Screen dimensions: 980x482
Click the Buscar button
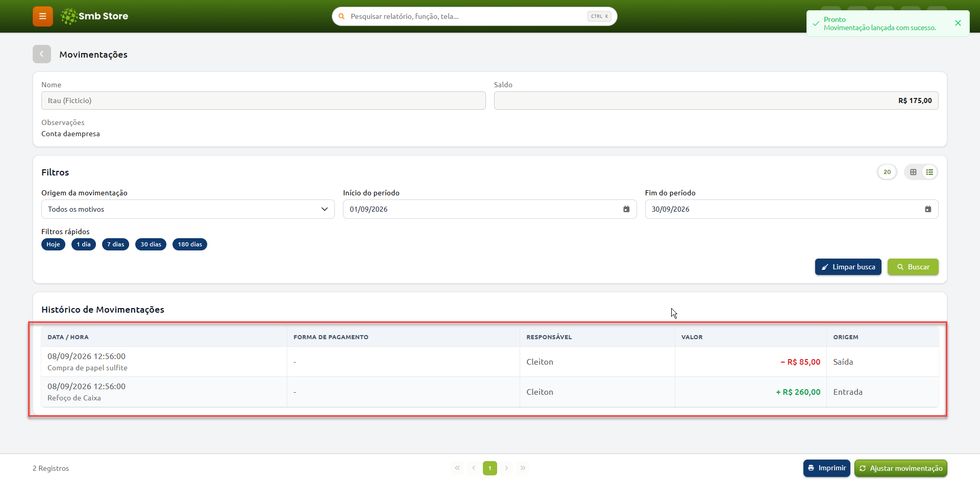pos(913,267)
